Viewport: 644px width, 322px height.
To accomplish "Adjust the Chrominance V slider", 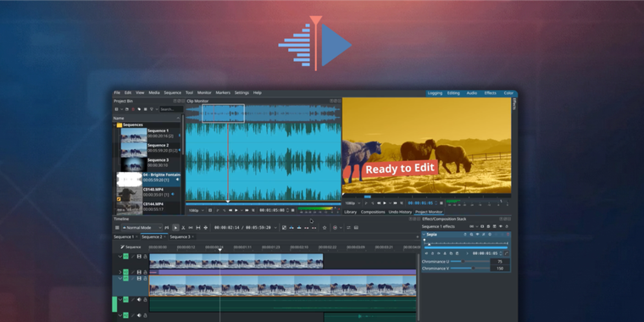I will [x=471, y=269].
